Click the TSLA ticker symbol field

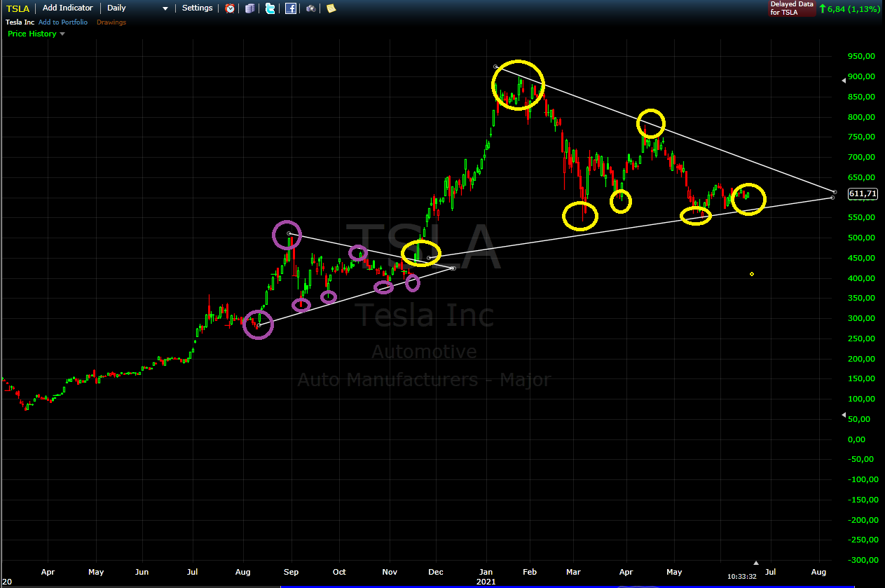click(x=18, y=8)
